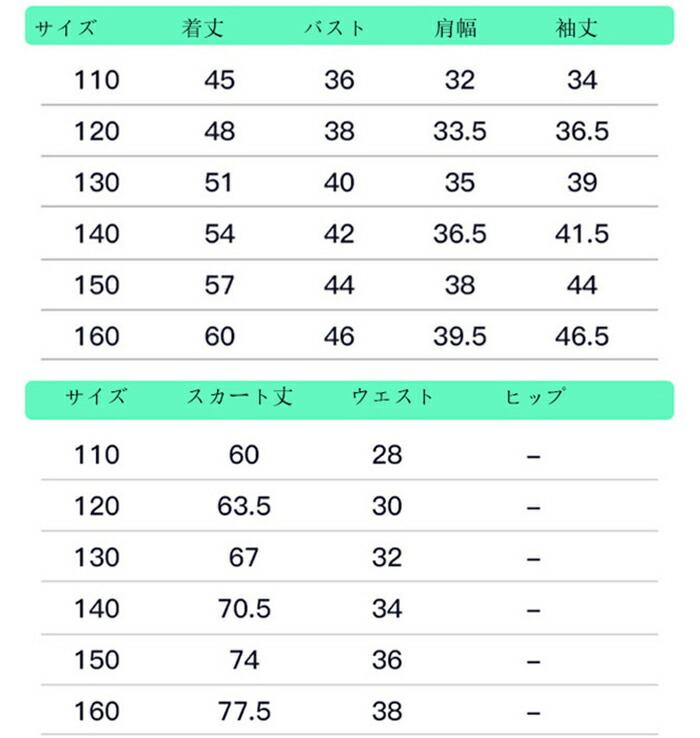Image resolution: width=700 pixels, height=738 pixels.
Task: Click the ヒップ column header
Action: coord(535,396)
